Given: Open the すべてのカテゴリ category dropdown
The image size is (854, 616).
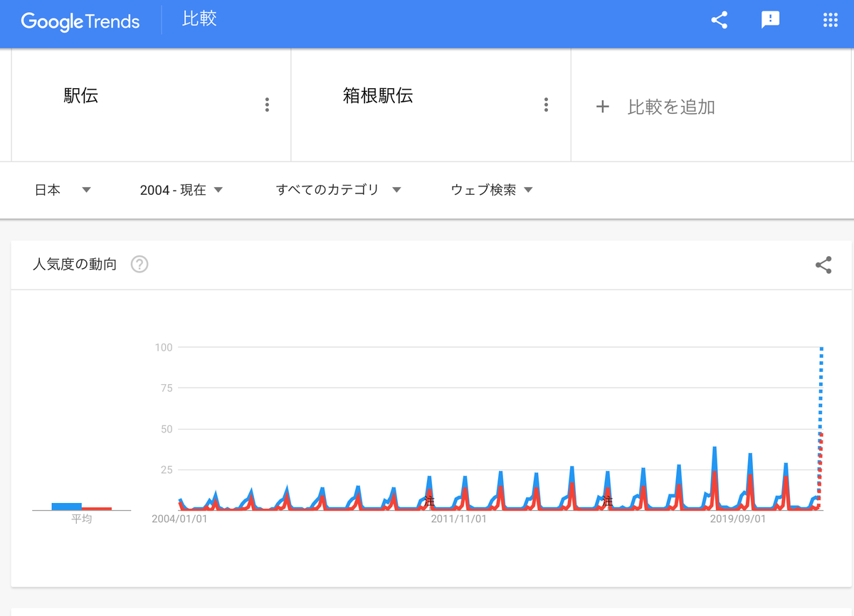Looking at the screenshot, I should (x=338, y=190).
